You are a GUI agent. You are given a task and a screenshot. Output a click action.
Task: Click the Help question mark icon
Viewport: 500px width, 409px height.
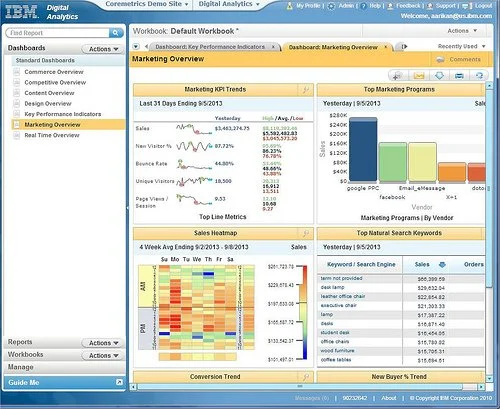(364, 6)
